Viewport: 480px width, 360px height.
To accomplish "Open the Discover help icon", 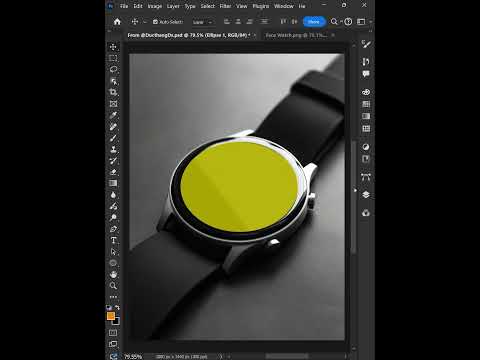I will (348, 22).
